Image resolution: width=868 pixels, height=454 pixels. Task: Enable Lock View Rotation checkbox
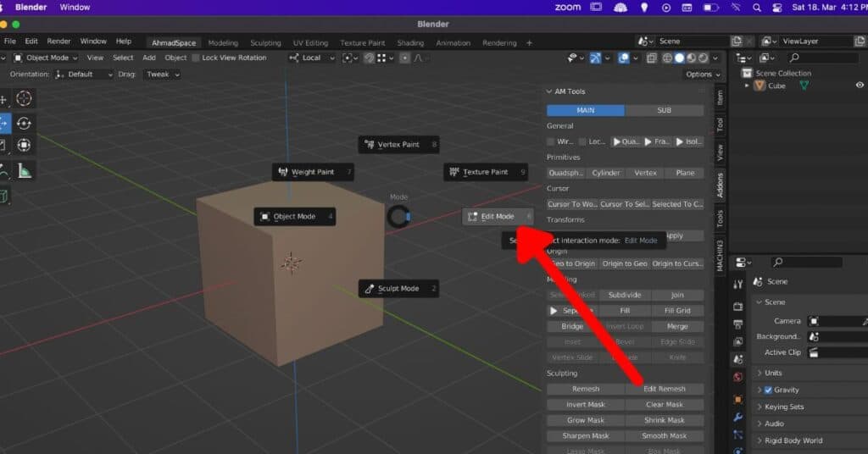(196, 58)
